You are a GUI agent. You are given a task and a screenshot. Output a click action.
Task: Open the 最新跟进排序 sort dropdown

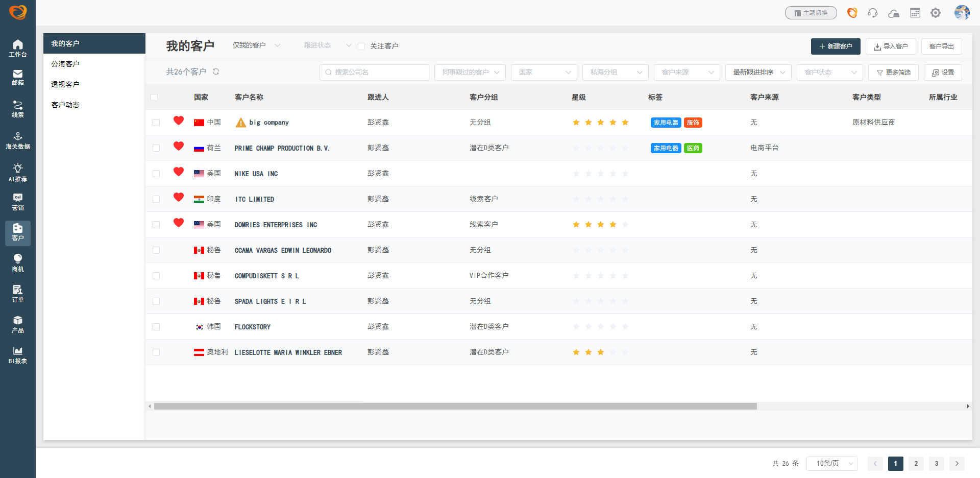[x=758, y=73]
